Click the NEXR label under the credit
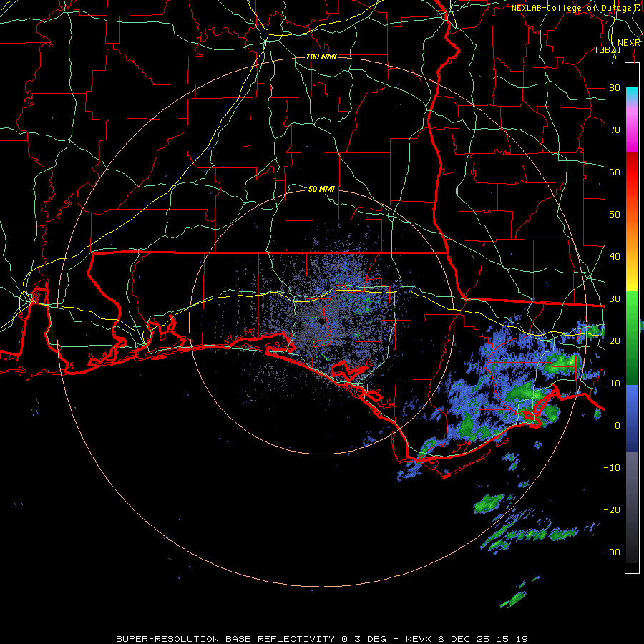Image resolution: width=644 pixels, height=644 pixels. pos(629,43)
